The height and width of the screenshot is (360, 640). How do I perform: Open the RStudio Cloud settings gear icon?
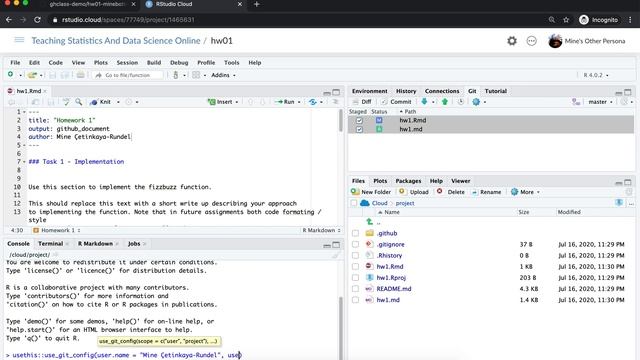[x=512, y=41]
